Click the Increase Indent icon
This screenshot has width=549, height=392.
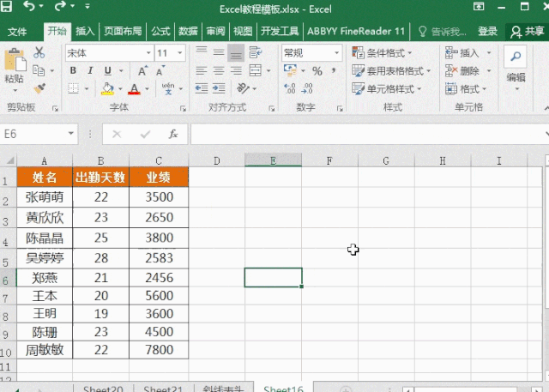click(x=219, y=88)
